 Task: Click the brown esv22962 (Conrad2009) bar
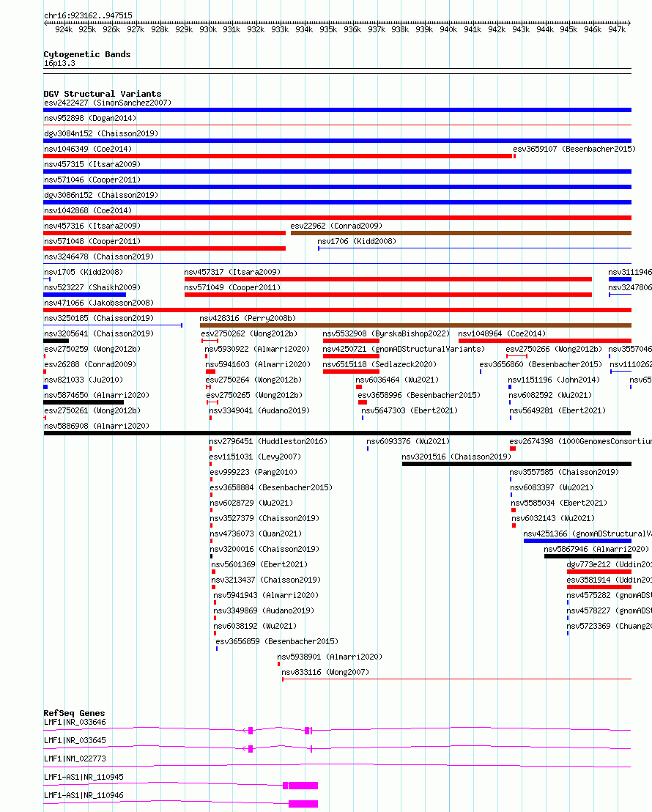click(x=461, y=233)
